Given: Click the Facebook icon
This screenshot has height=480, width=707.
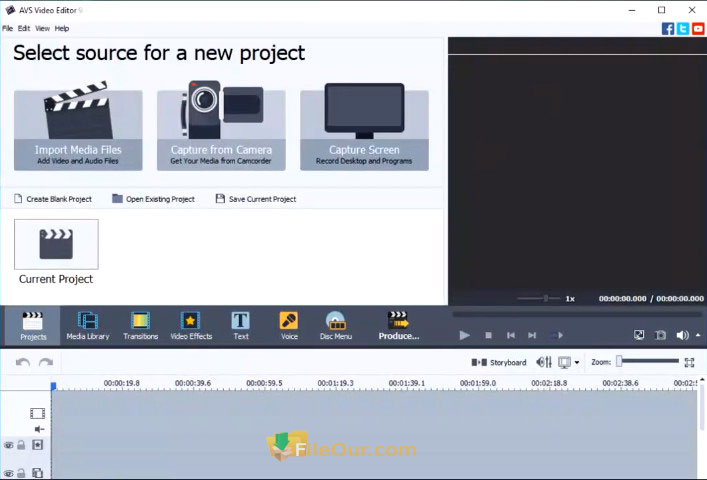Looking at the screenshot, I should point(668,29).
